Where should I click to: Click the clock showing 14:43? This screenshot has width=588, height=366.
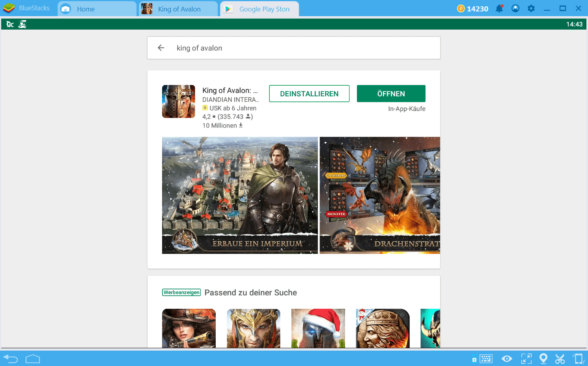(x=574, y=24)
